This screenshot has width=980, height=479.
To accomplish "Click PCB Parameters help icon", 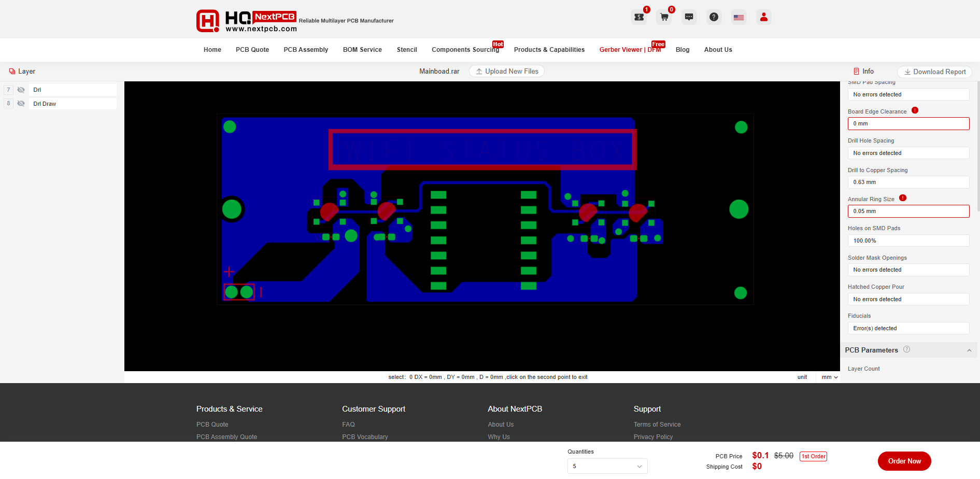I will [x=906, y=349].
